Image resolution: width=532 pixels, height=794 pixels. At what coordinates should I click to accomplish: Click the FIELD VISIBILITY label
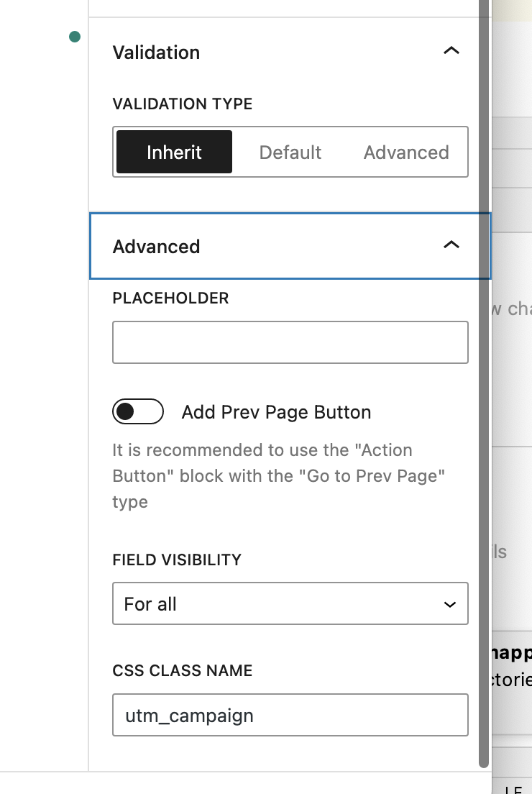[177, 560]
